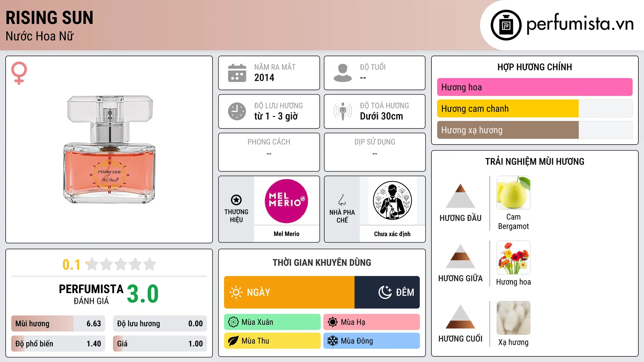Click the Trải nghiệm mùi hương heading
The width and height of the screenshot is (644, 362).
(535, 162)
